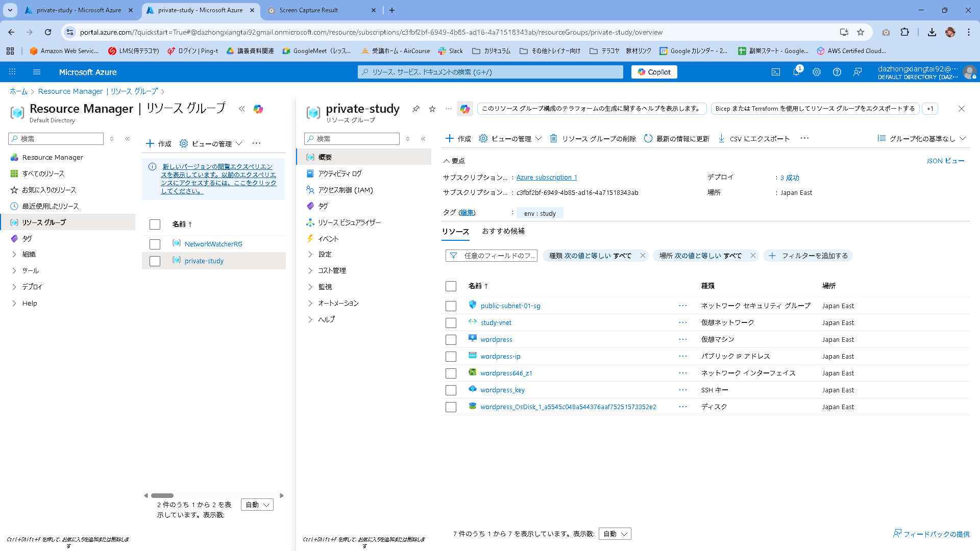Check the study-vnet row checkbox

(451, 323)
